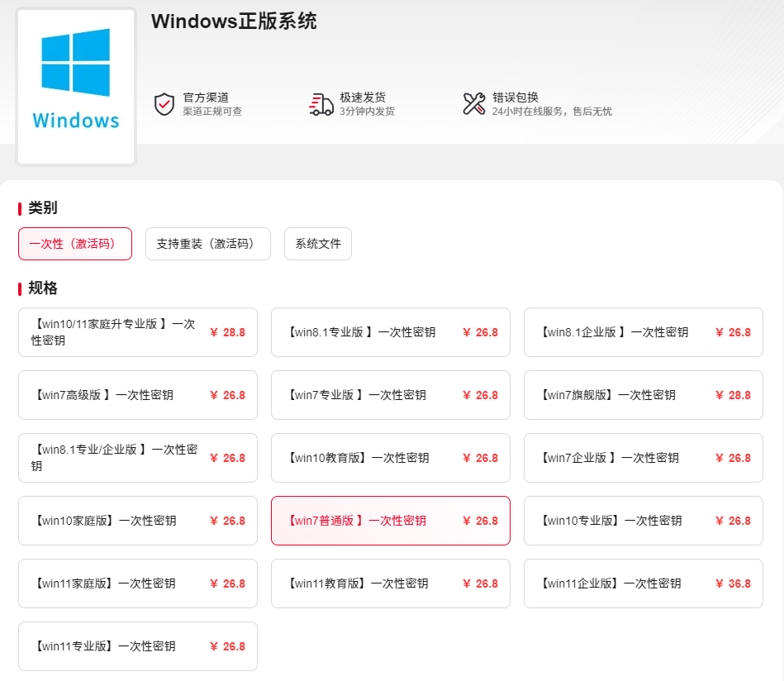The image size is (784, 681).
Task: Pick the win11专业版 one-time key
Action: pos(138,646)
